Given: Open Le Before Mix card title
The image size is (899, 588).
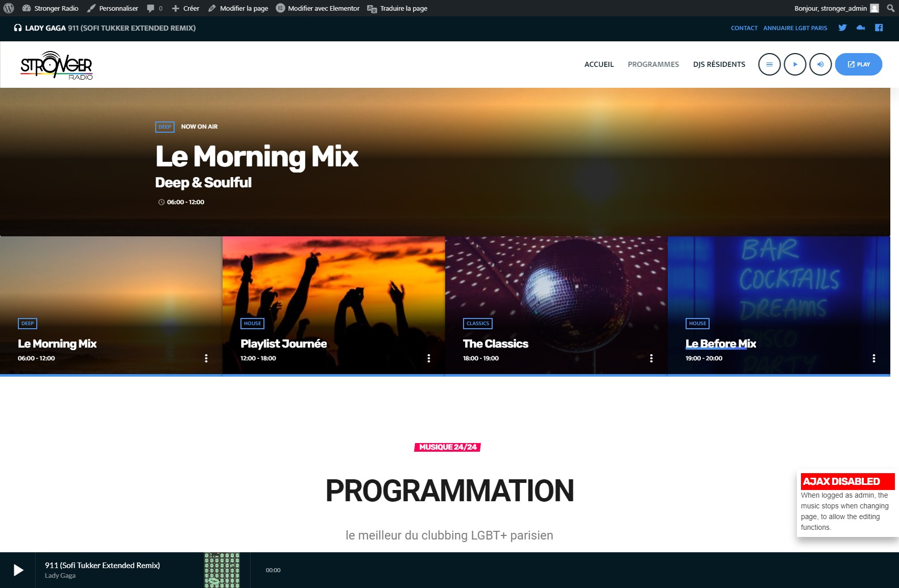Looking at the screenshot, I should click(720, 344).
